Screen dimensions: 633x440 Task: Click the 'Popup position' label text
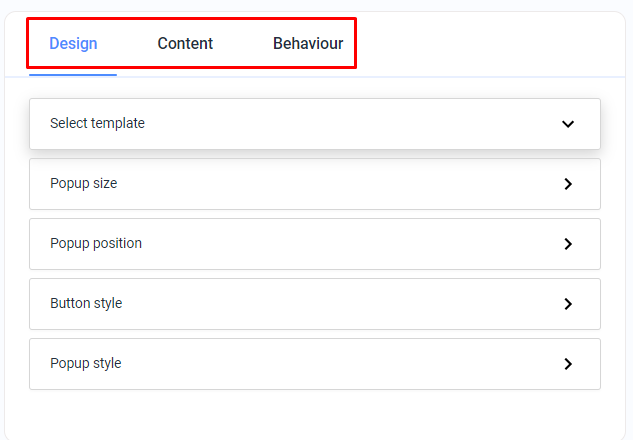[96, 243]
